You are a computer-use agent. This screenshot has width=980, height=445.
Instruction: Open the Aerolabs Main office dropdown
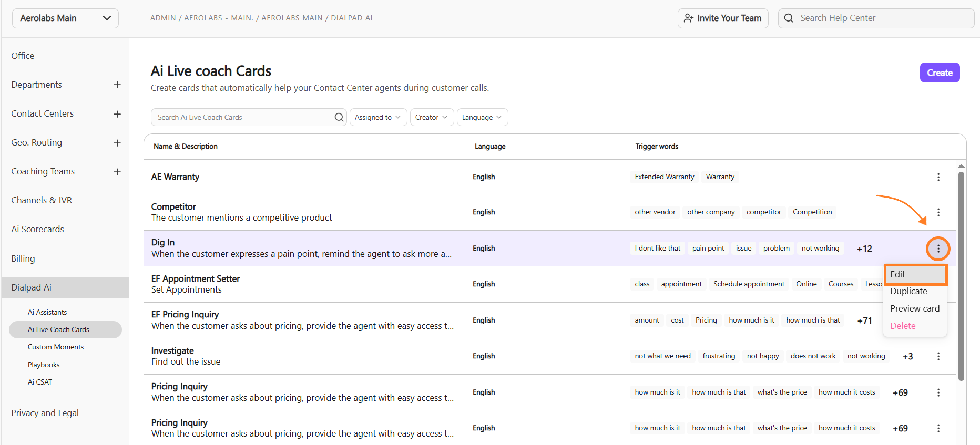(65, 18)
